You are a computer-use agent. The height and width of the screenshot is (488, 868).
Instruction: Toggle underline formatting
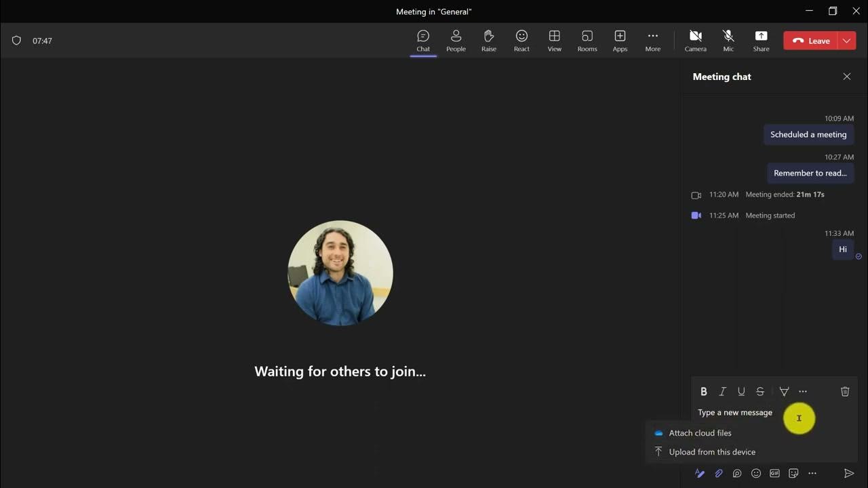tap(741, 391)
